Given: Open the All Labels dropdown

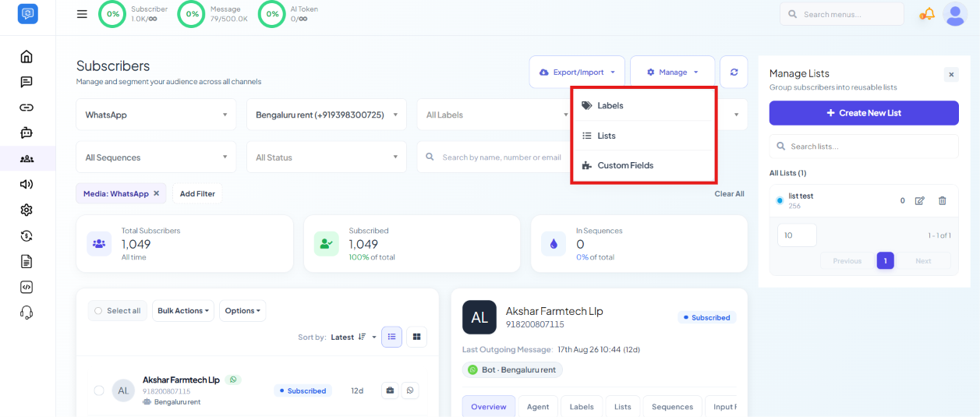Looking at the screenshot, I should pos(497,115).
